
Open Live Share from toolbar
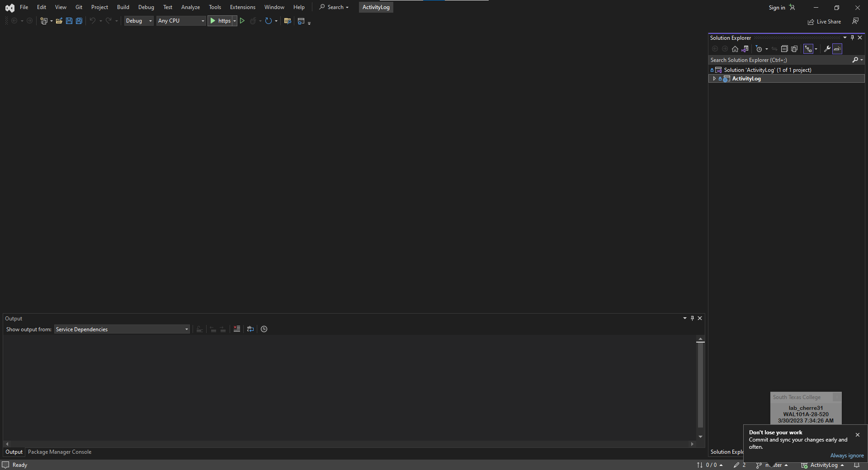[824, 22]
